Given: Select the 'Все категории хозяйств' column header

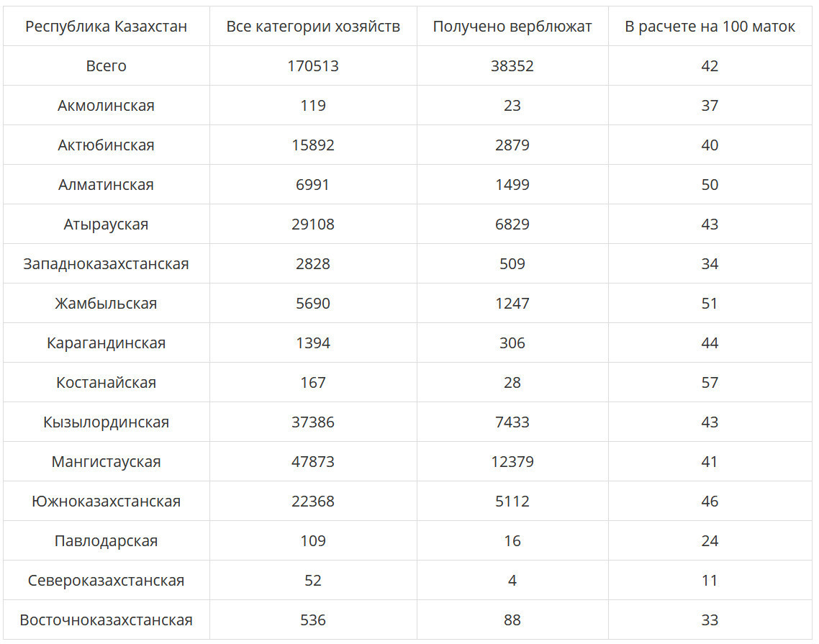Looking at the screenshot, I should (313, 26).
